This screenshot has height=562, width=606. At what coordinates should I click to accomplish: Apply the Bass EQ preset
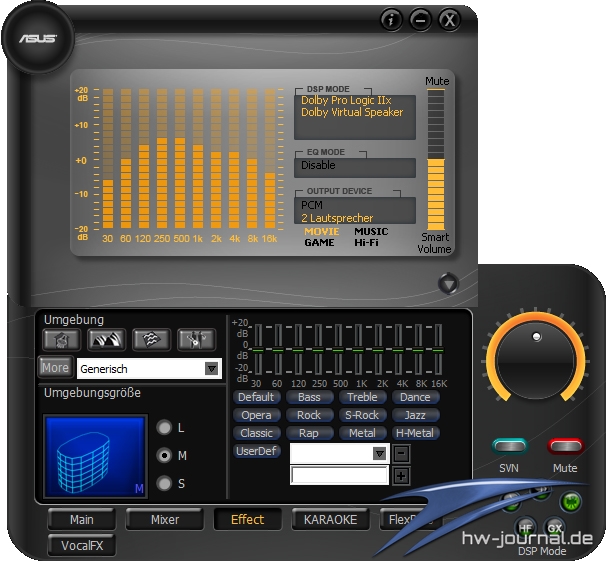click(309, 397)
